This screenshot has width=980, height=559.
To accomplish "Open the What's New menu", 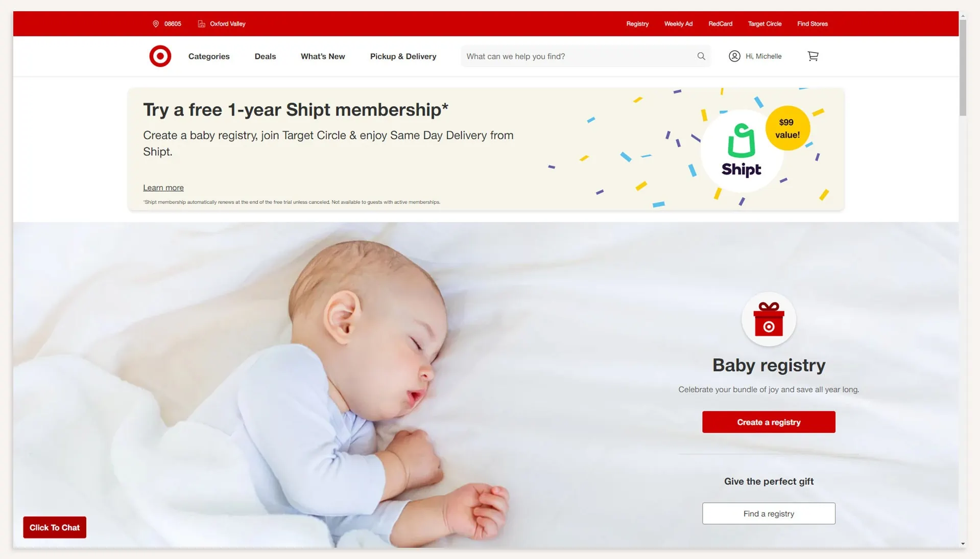I will pos(323,56).
